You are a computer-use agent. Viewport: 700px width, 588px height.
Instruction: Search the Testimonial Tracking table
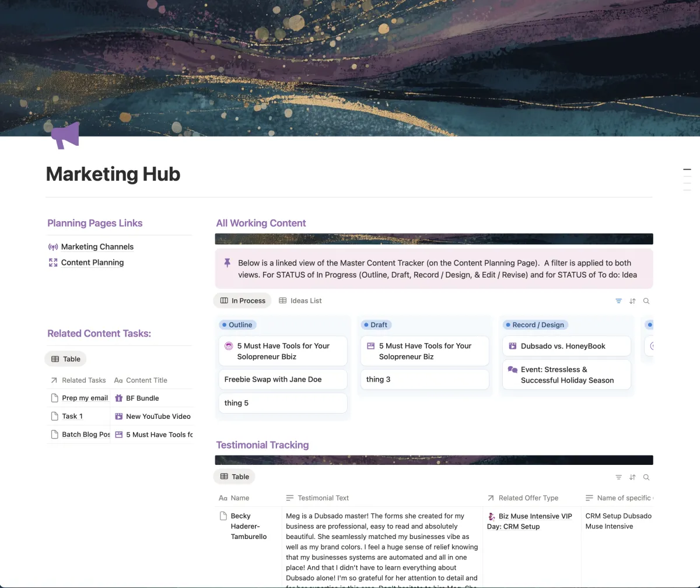coord(646,477)
